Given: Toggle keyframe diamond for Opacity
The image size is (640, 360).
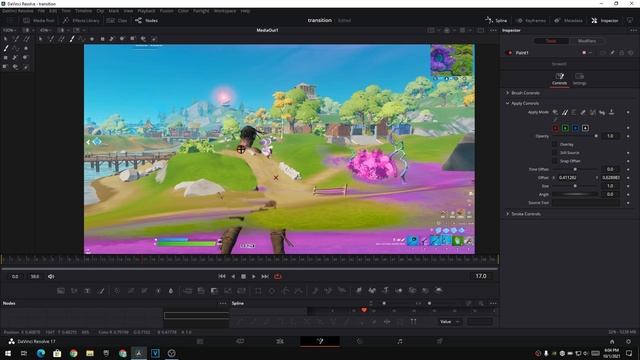Looking at the screenshot, I should click(628, 136).
